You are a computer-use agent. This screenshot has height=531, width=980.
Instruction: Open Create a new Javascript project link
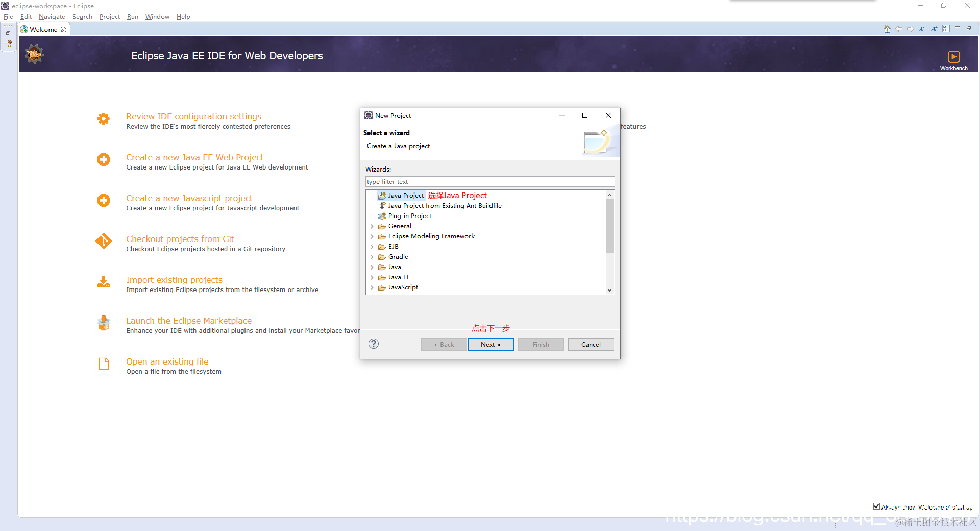click(189, 198)
